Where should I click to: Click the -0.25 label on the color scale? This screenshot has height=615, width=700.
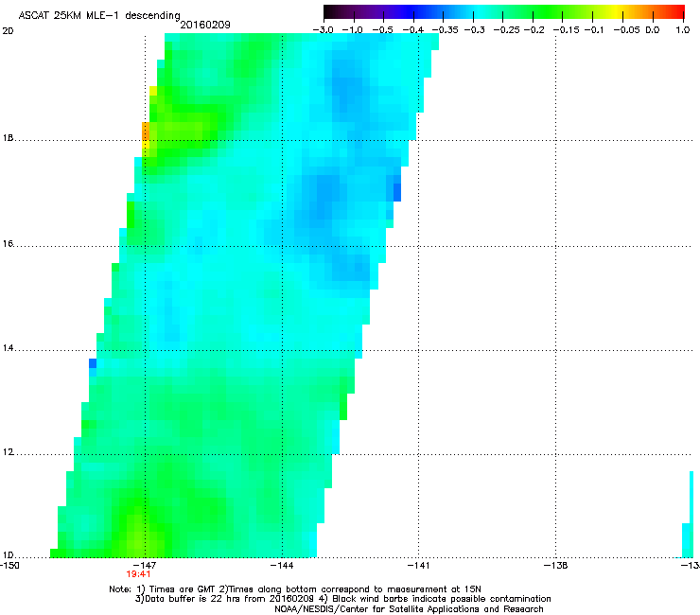pyautogui.click(x=507, y=30)
